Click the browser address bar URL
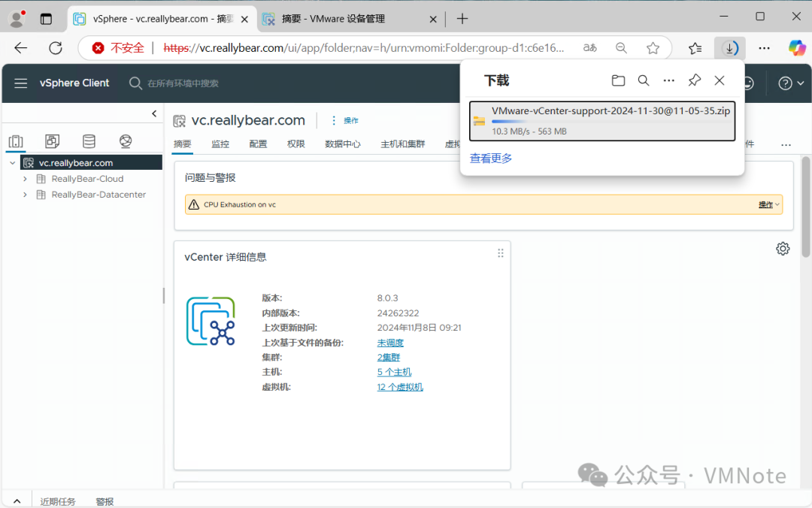Screen dimensions: 812x508 pos(364,48)
